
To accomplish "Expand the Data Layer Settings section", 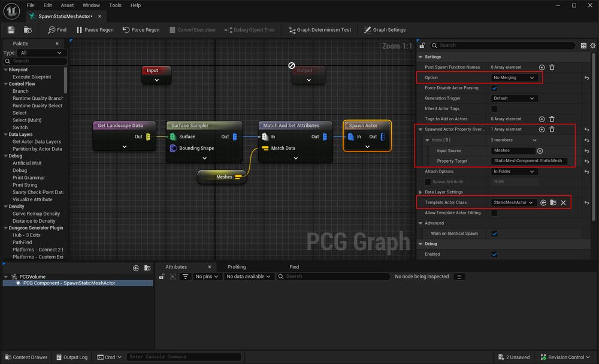I will pyautogui.click(x=420, y=192).
